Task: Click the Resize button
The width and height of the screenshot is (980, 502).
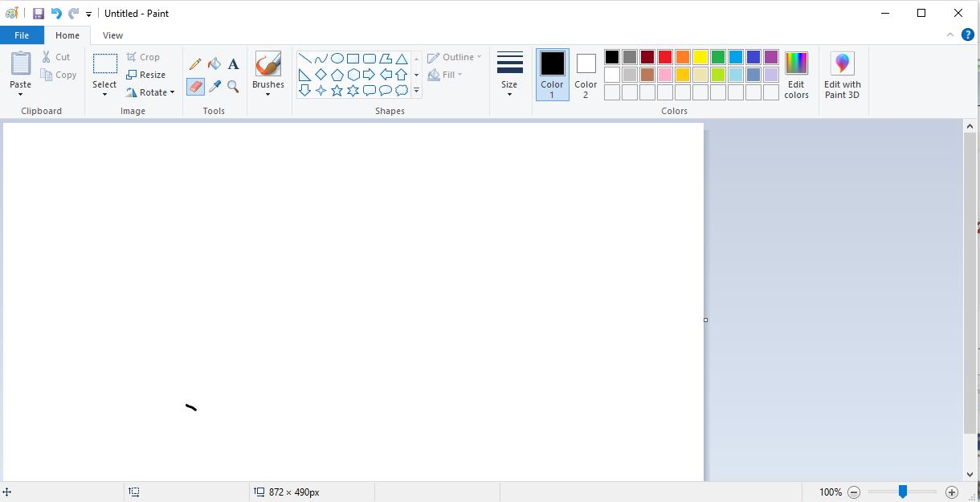Action: (146, 75)
